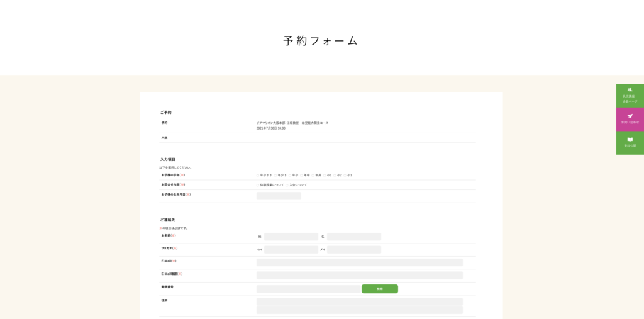The width and height of the screenshot is (644, 319).
Task: Click the お問合せ内容 label
Action: point(173,184)
